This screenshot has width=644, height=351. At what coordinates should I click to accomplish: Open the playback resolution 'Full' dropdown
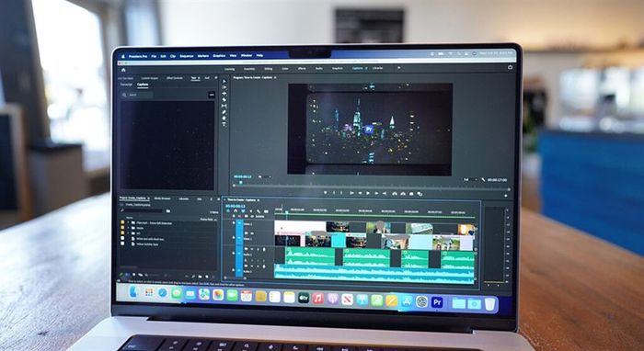(469, 179)
